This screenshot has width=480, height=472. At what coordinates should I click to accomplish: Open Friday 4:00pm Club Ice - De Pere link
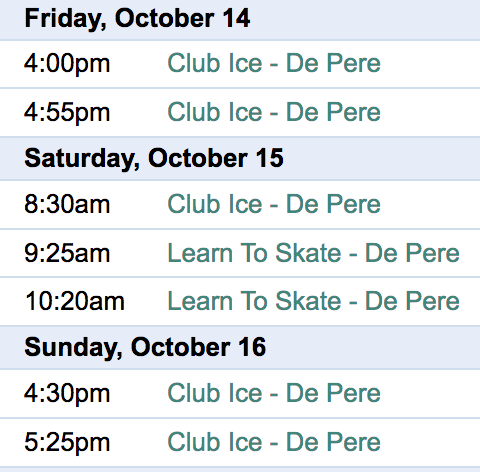click(x=274, y=63)
